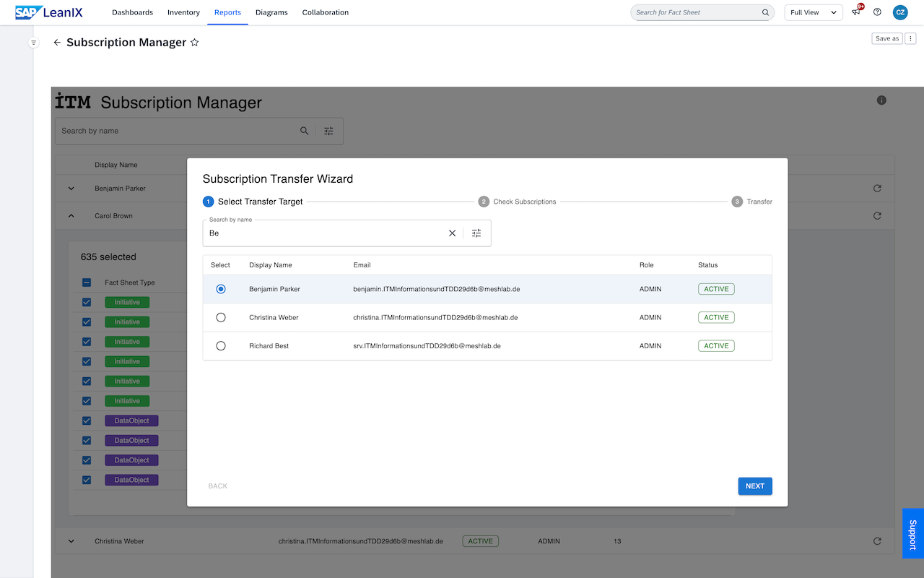Screen dimensions: 924x578
Task: Open the CZ user avatar menu
Action: [900, 12]
